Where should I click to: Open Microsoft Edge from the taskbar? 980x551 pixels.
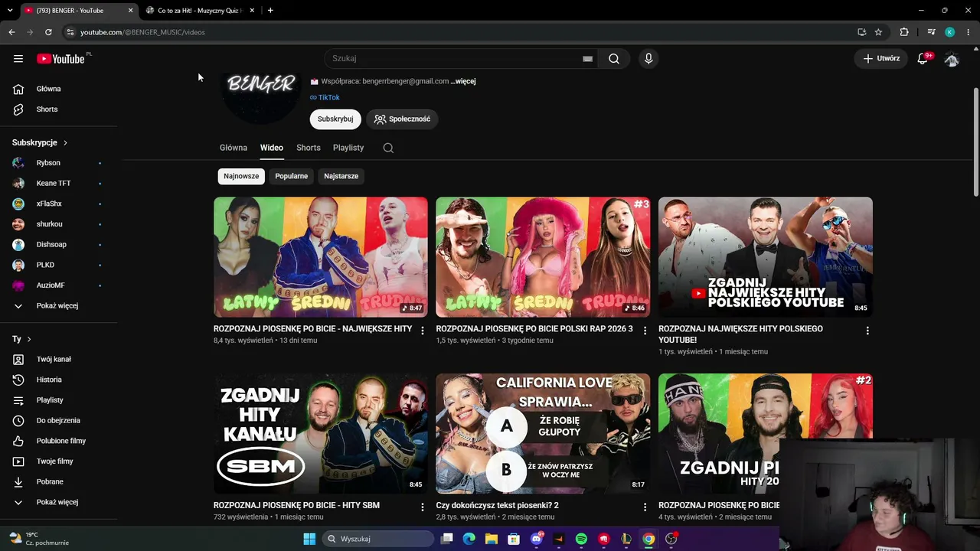point(469,539)
